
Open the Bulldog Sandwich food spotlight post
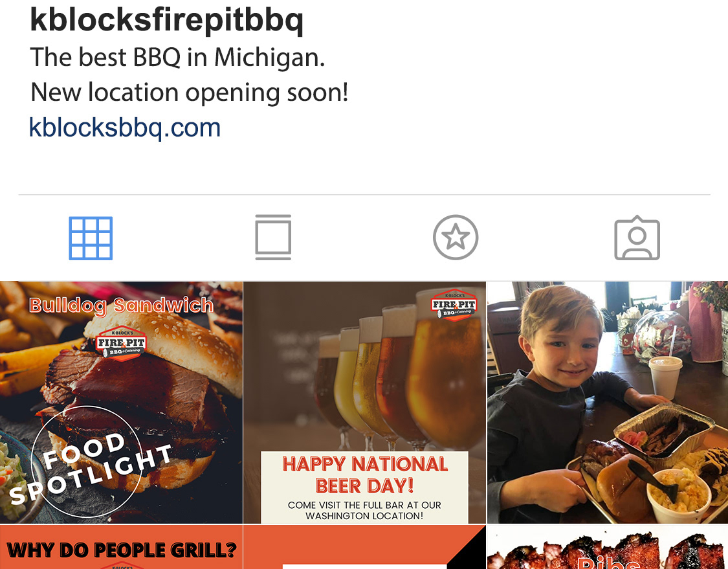pos(121,402)
